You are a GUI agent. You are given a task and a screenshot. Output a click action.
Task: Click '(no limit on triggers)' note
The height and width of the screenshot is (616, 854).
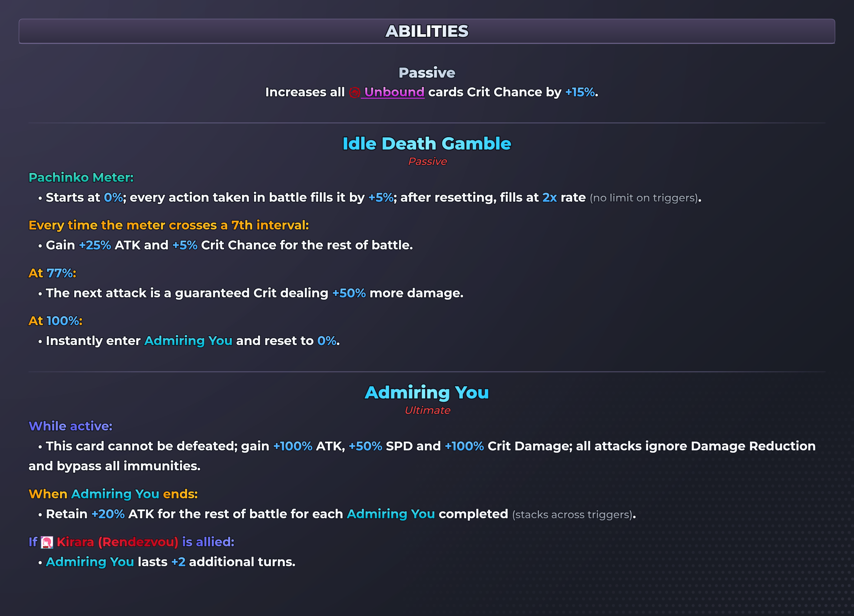tap(644, 198)
